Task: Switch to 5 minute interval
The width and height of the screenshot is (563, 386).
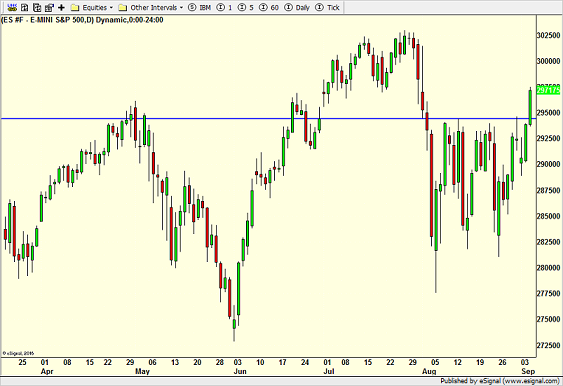Action: [246, 8]
